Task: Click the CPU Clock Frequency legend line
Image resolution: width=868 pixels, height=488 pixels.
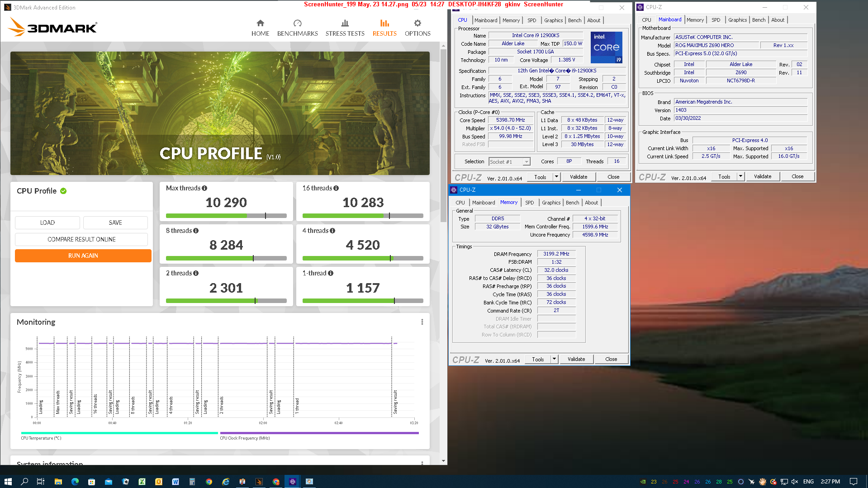Action: (x=319, y=433)
